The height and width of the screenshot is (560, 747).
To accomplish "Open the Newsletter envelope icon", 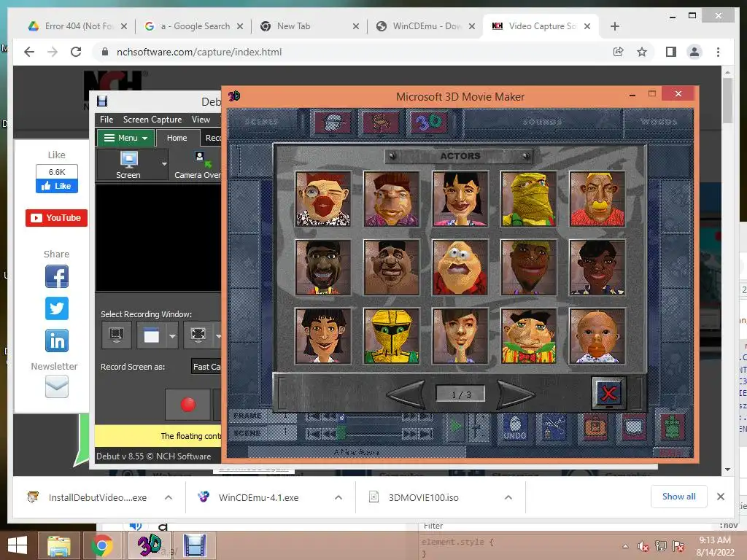I will tap(57, 386).
